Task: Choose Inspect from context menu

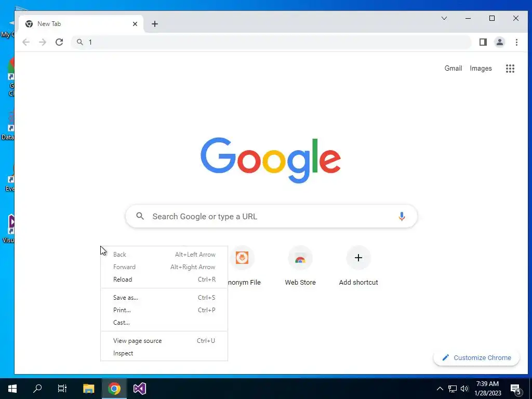Action: click(164, 353)
